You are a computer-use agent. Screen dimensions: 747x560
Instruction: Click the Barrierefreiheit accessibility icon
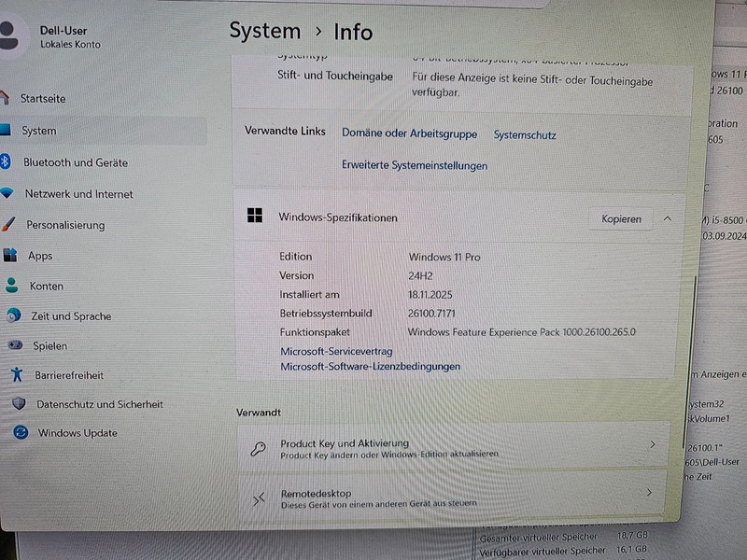17,375
